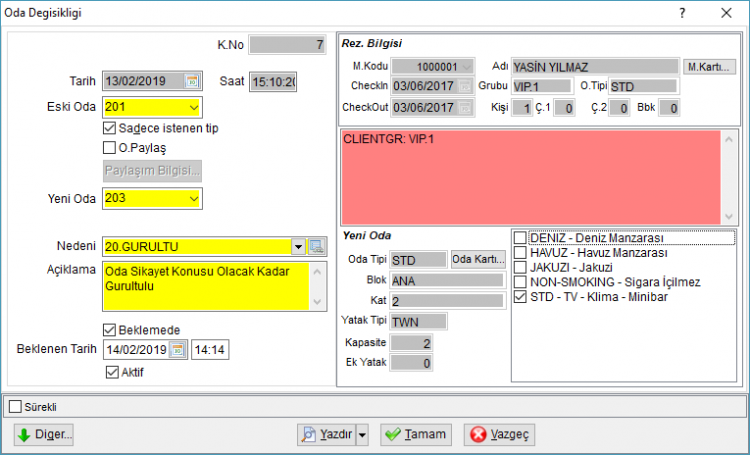Viewport: 750px width, 455px height.
Task: Open the Nedeni lookup list icon
Action: [317, 247]
